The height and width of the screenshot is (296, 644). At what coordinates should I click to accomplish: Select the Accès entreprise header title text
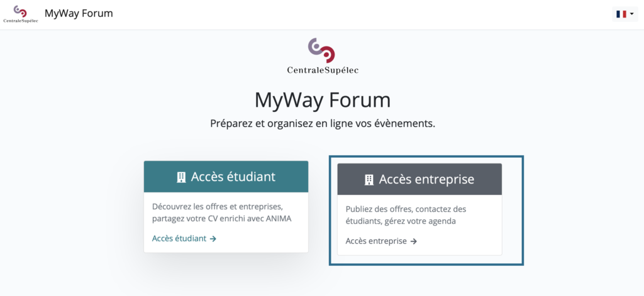coord(427,179)
